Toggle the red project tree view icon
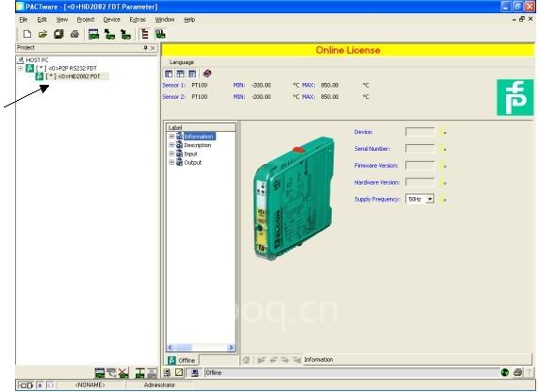 click(145, 34)
